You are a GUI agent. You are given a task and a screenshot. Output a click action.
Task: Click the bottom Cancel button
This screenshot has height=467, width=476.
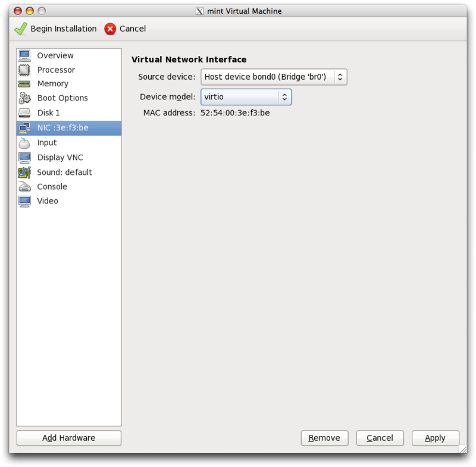click(x=380, y=438)
